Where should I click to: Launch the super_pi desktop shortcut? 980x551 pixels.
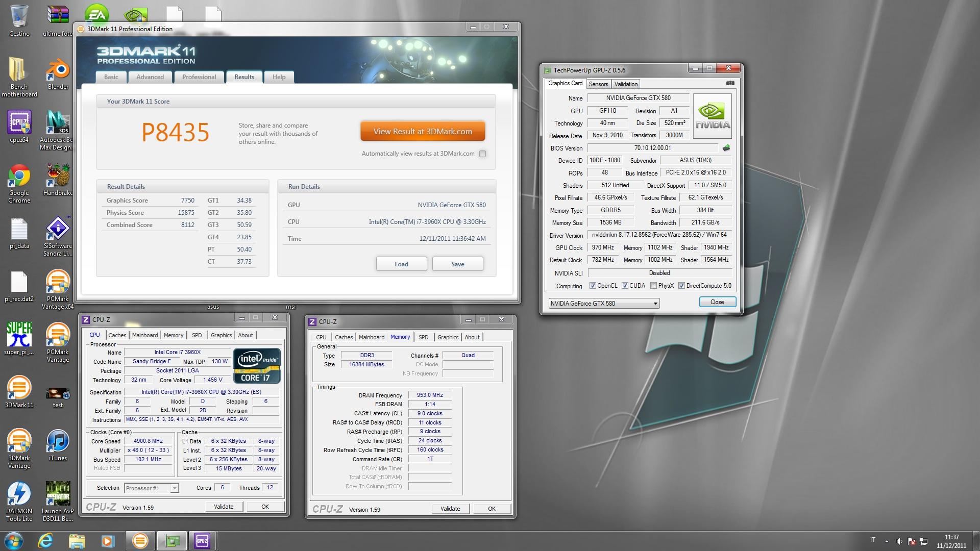19,339
